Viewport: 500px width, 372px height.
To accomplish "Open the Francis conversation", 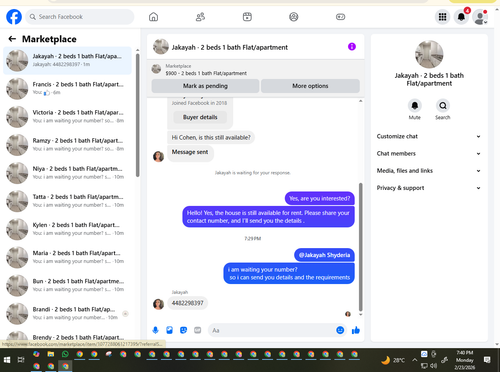I will tap(67, 89).
